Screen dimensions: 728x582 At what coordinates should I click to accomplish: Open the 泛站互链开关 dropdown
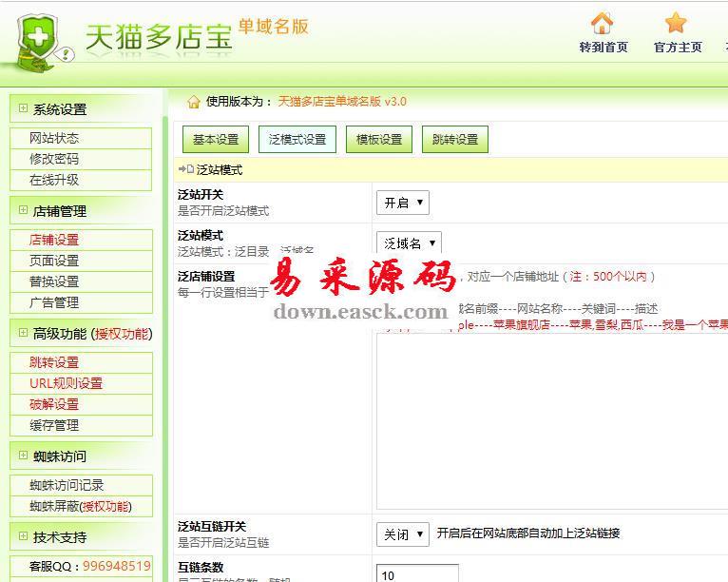[404, 534]
